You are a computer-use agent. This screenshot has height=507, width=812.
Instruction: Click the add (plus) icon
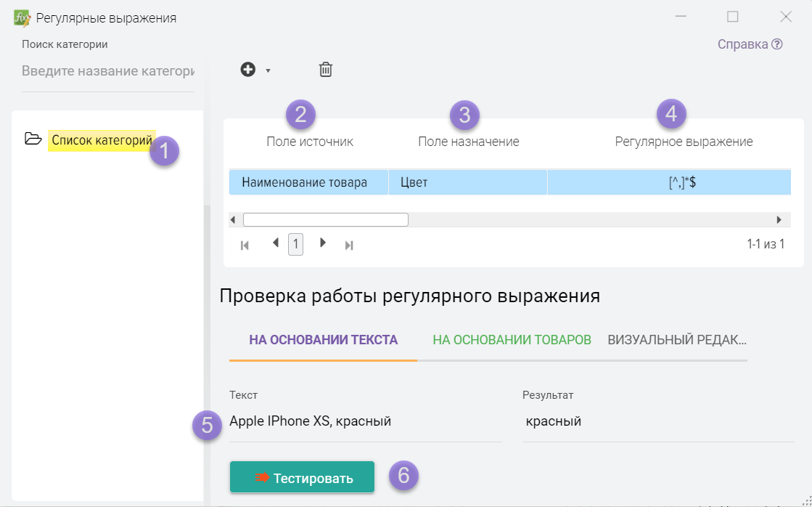(x=248, y=70)
